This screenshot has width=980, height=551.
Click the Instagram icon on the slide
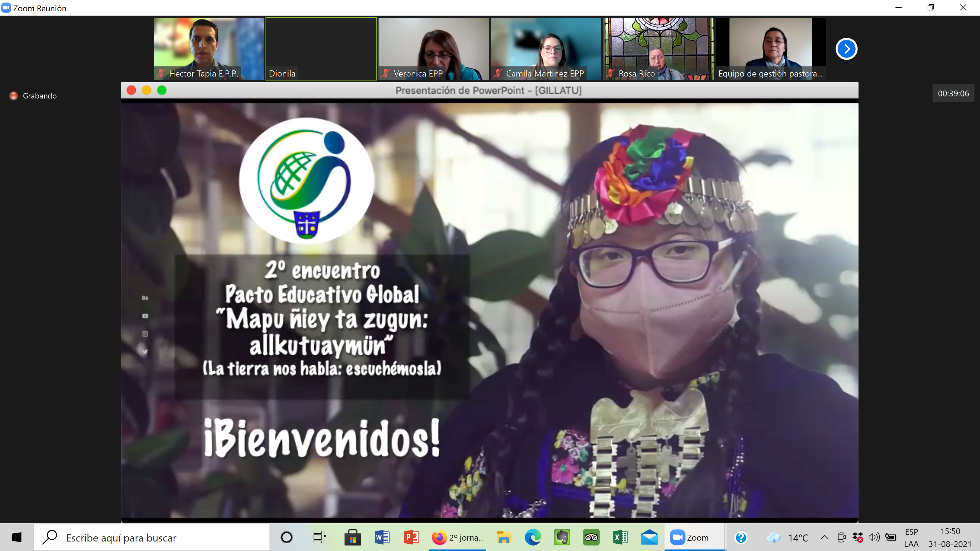(145, 333)
